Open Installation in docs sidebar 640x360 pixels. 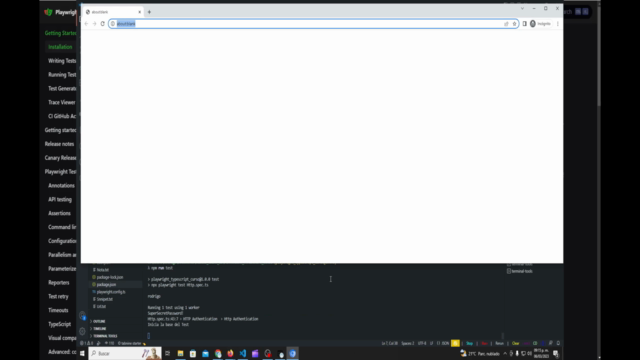point(60,47)
